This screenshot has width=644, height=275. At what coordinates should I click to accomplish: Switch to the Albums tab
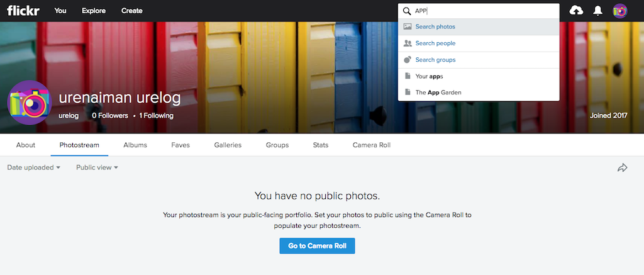click(x=135, y=145)
